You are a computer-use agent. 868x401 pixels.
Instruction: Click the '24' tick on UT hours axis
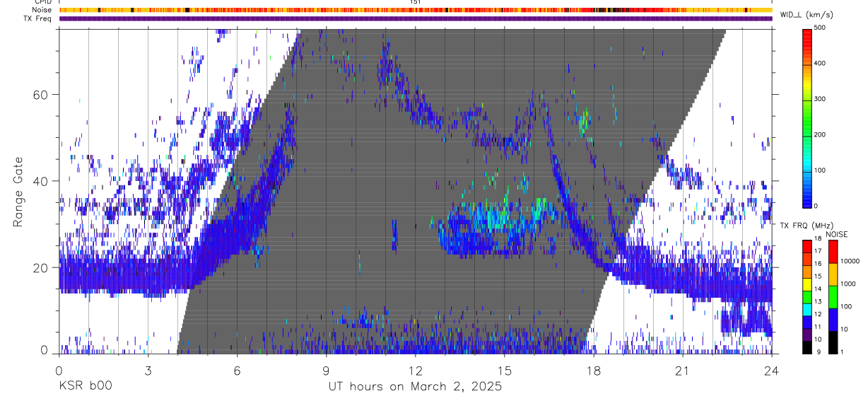coord(771,371)
